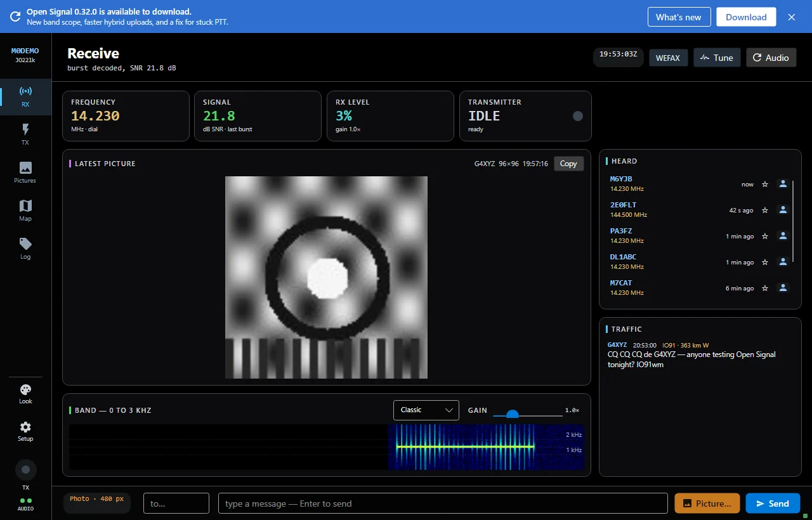The height and width of the screenshot is (520, 812).
Task: Open M6YJB station profile icon
Action: pyautogui.click(x=783, y=184)
